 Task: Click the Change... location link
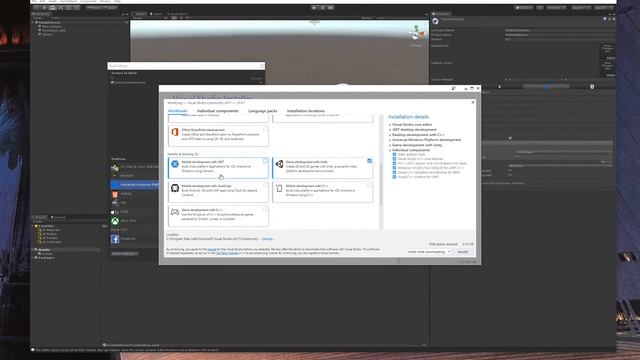point(268,239)
